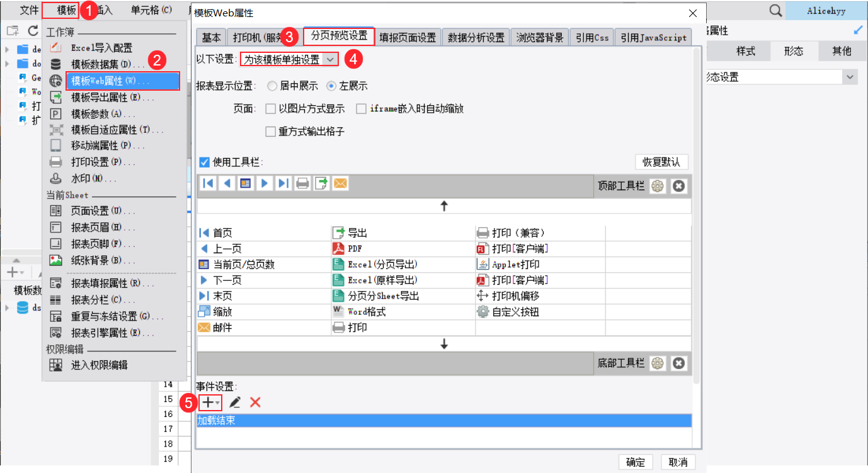Expand the ds tree node in dataset panel
The image size is (868, 473).
point(7,308)
